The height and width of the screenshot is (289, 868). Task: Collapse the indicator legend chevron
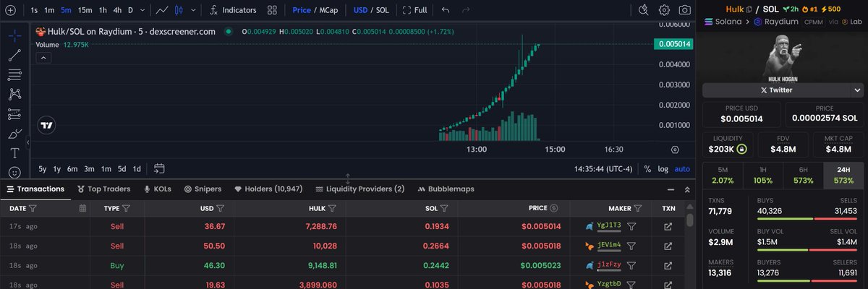(43, 57)
